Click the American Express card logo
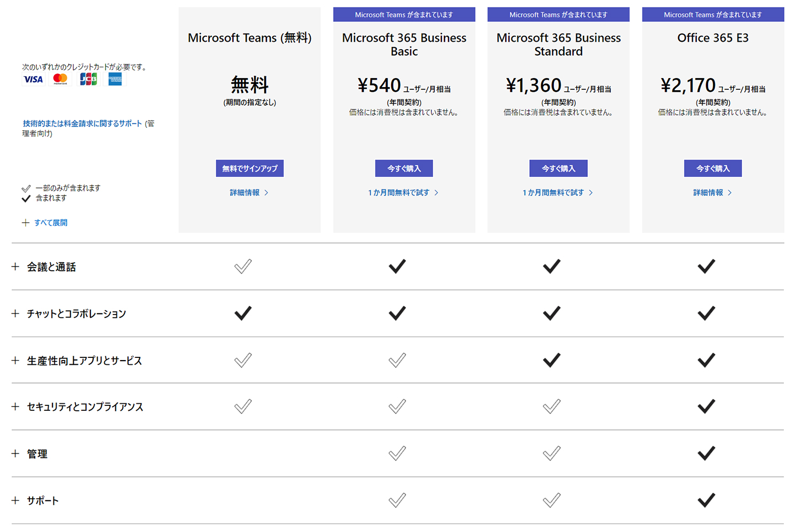 (115, 80)
